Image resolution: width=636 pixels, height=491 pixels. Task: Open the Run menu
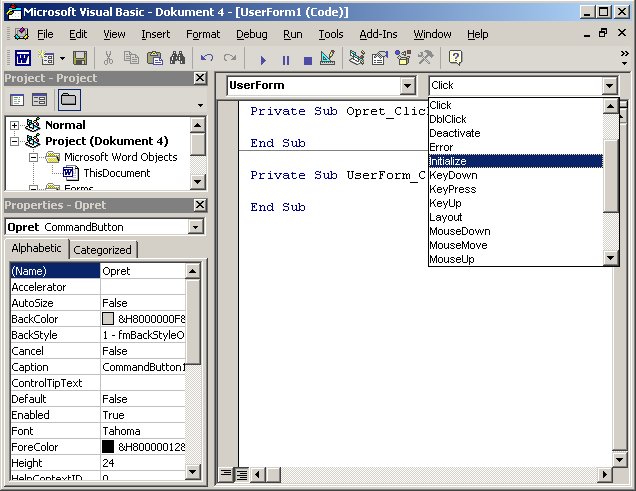[293, 34]
